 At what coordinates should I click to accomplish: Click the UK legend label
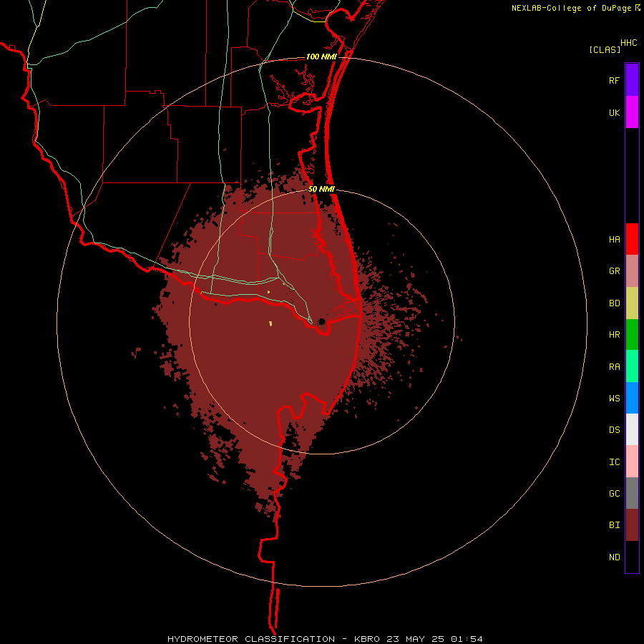614,113
